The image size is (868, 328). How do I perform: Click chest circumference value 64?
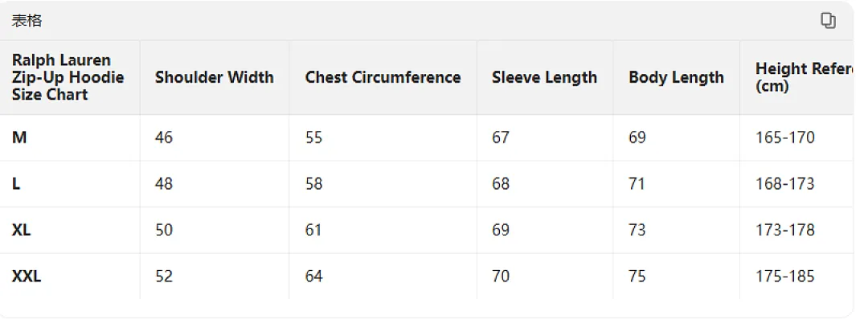314,276
